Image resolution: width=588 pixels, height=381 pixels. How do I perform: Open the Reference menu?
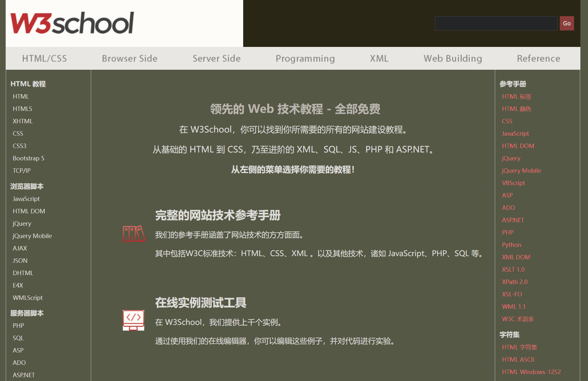click(538, 58)
